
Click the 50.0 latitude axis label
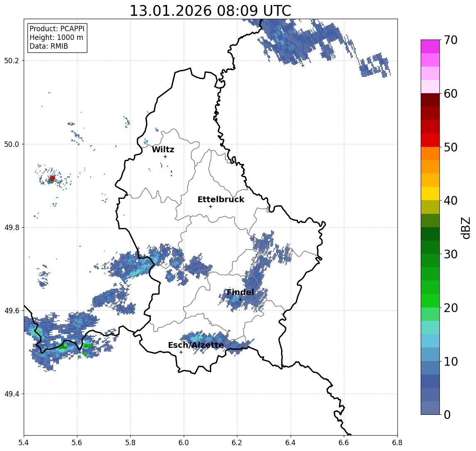click(x=11, y=144)
